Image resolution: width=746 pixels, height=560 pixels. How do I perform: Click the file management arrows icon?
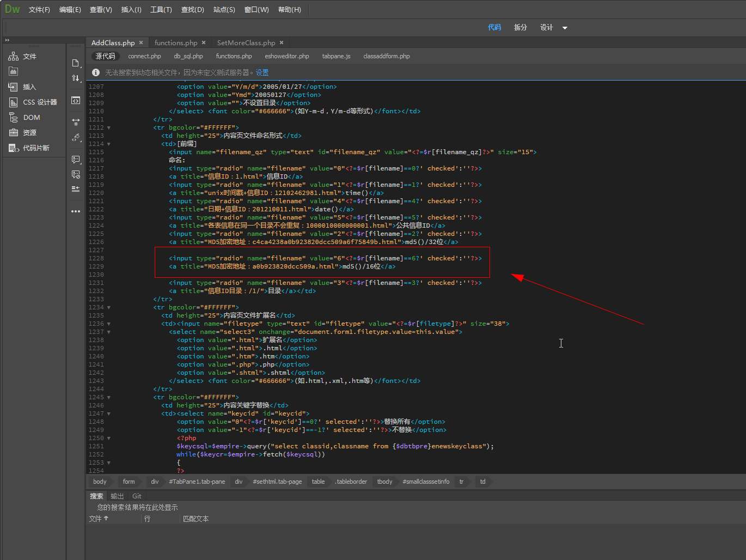pyautogui.click(x=76, y=78)
